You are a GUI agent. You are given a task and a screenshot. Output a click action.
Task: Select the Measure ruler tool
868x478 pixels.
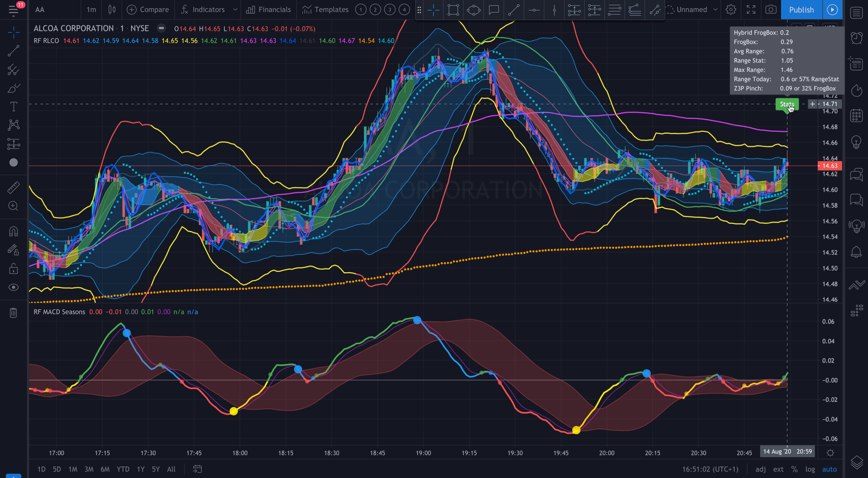point(13,187)
